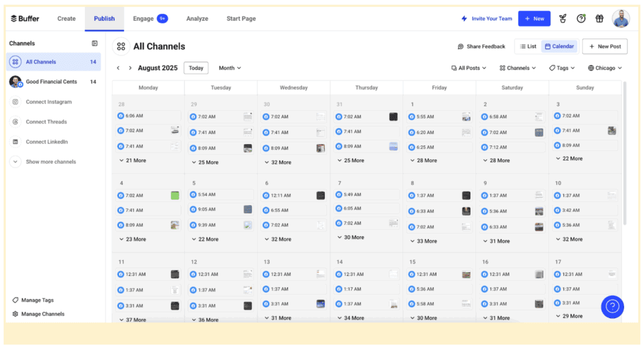Open the blue floating help button
This screenshot has width=644, height=350.
[x=612, y=307]
